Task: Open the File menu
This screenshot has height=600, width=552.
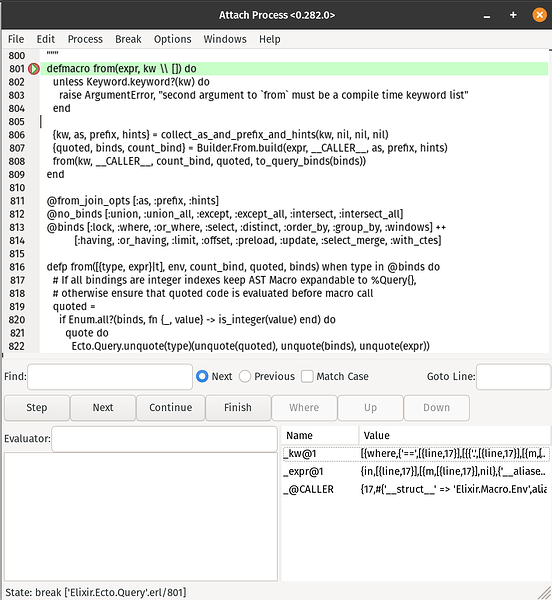Action: (16, 39)
